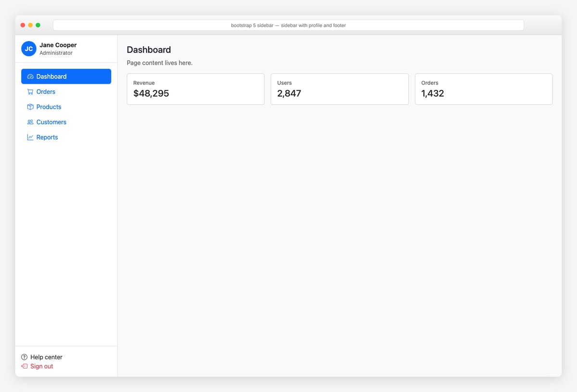Select the Revenue card label
The height and width of the screenshot is (392, 577).
[x=144, y=83]
